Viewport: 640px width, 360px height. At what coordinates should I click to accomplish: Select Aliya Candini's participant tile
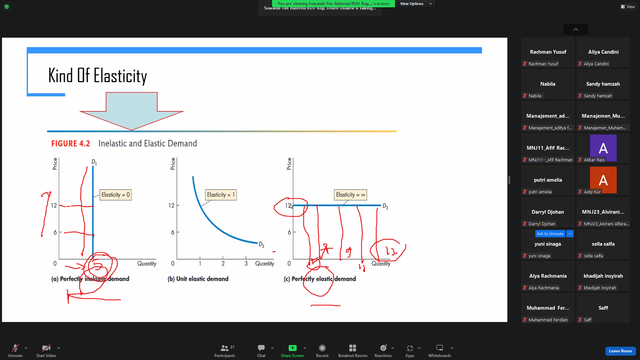coord(603,52)
